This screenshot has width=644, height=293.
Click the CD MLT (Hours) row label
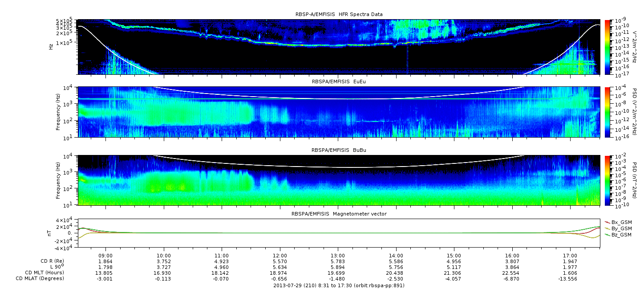click(x=45, y=273)
